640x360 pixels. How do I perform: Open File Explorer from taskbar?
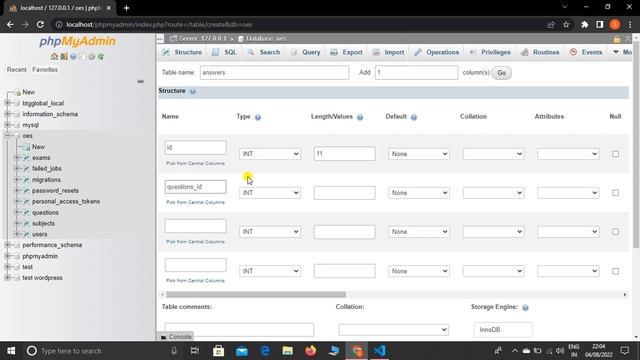pos(288,351)
